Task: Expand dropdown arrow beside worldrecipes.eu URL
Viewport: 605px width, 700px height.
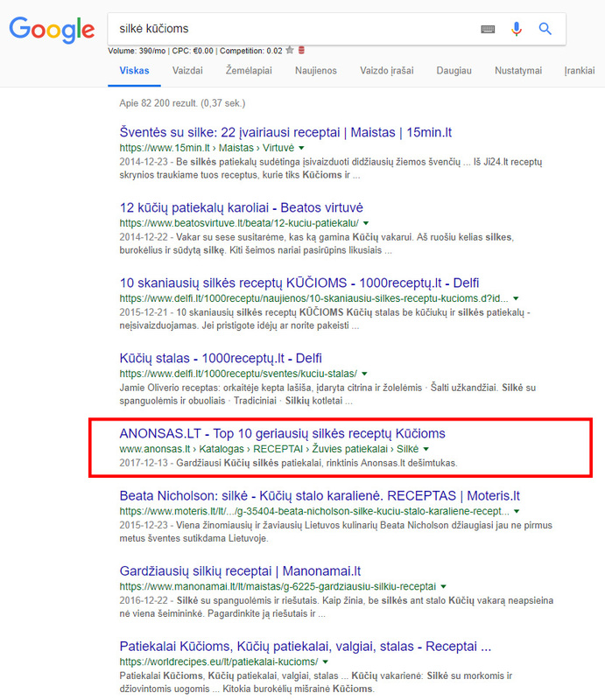Action: pos(326,662)
